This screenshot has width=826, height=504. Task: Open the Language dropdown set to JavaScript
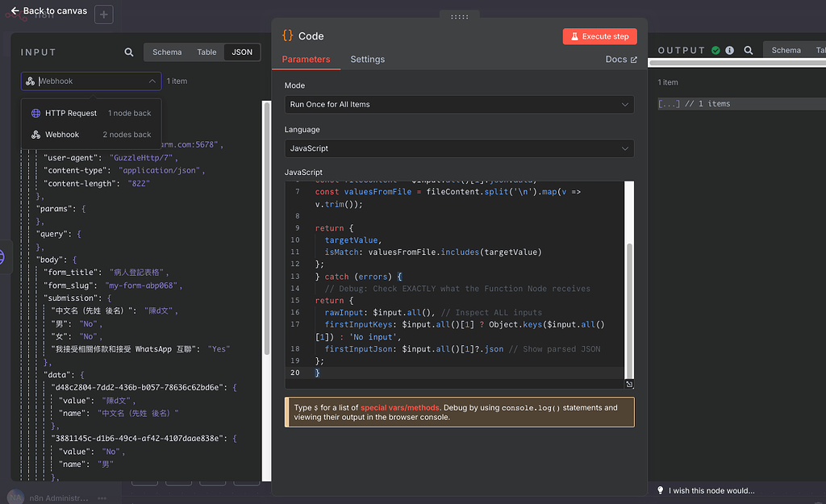[459, 148]
